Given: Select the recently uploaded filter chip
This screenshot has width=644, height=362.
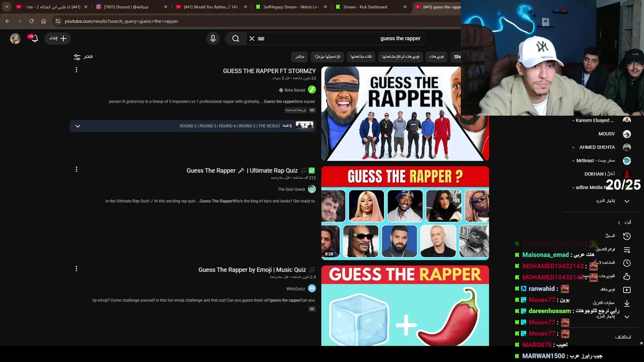Looking at the screenshot, I should 328,57.
